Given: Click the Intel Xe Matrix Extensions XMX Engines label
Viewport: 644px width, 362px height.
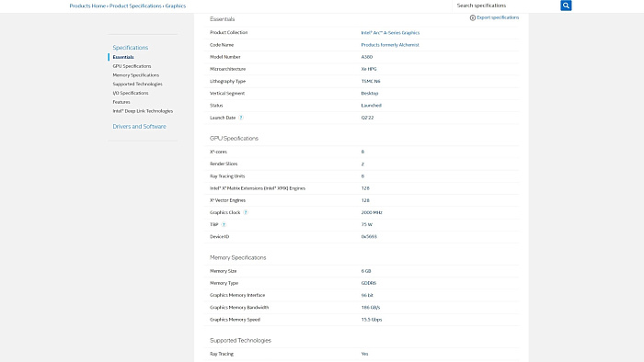Looking at the screenshot, I should [x=258, y=188].
